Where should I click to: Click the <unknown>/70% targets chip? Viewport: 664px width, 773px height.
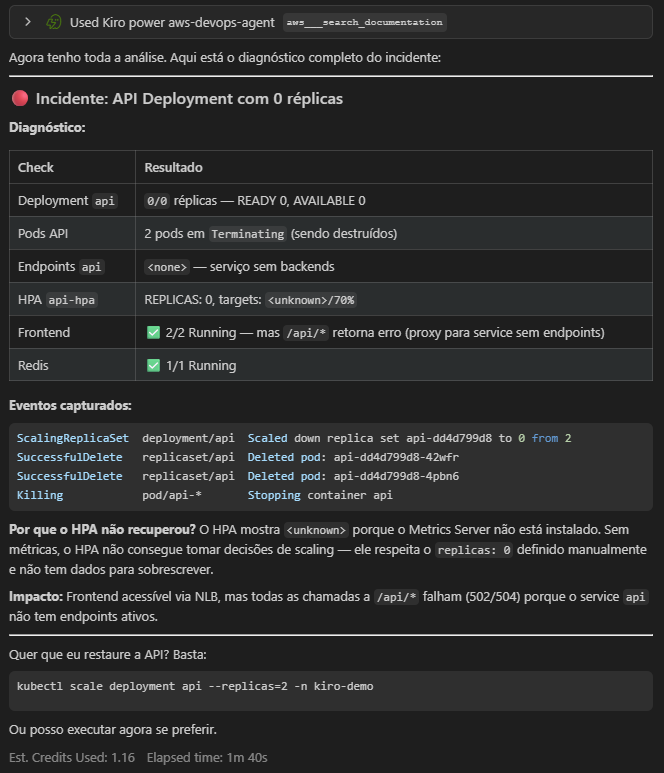(x=311, y=300)
